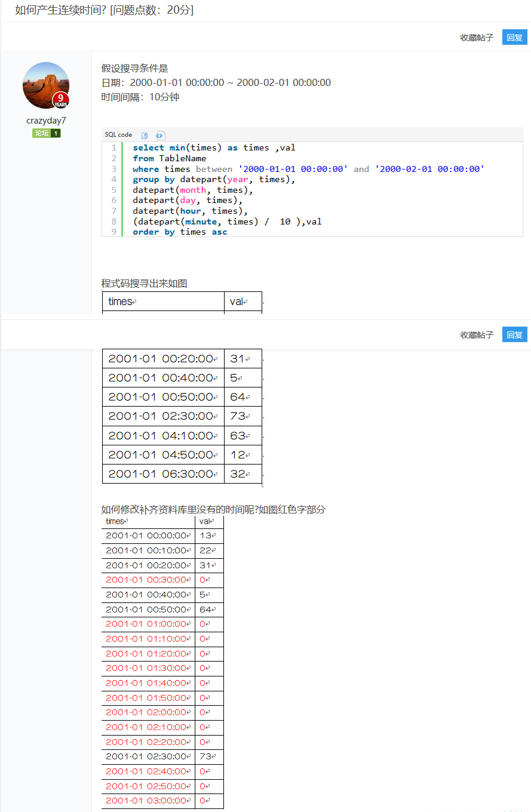Click the red 2001-01 00:30:00 cell
This screenshot has height=812, width=531.
[x=148, y=580]
